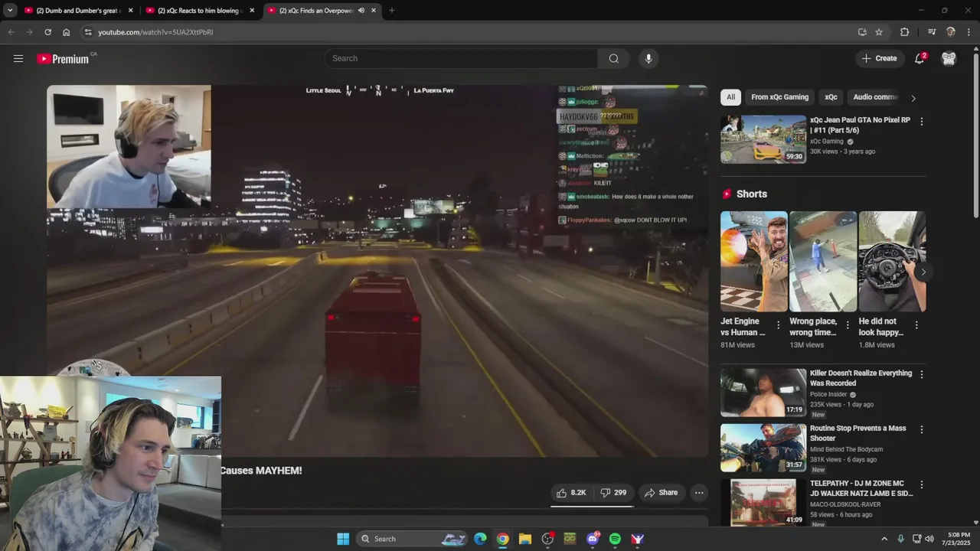This screenshot has height=551, width=980.
Task: Open options for He did not look happy short
Action: [x=916, y=325]
